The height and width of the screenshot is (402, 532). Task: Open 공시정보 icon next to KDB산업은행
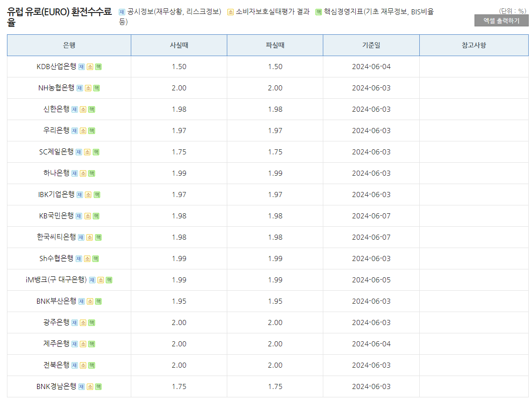pos(82,67)
